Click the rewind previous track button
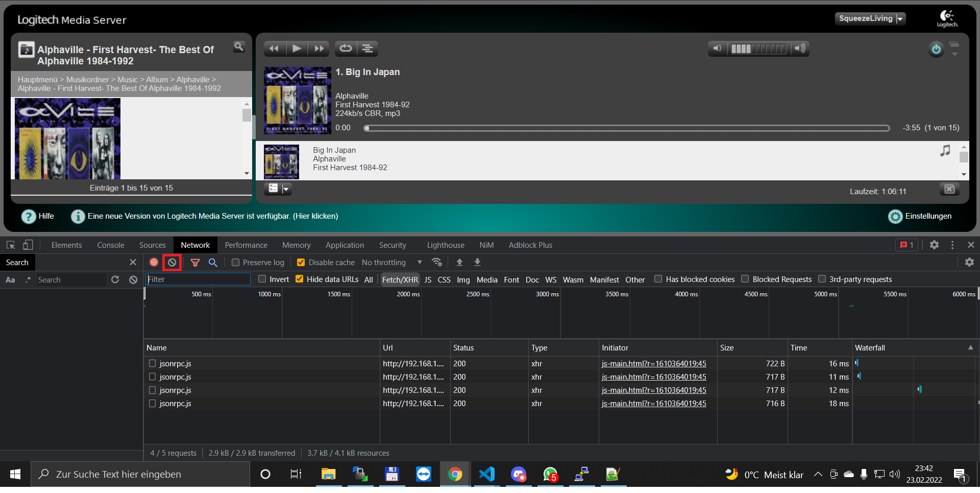This screenshot has height=493, width=980. (x=274, y=49)
